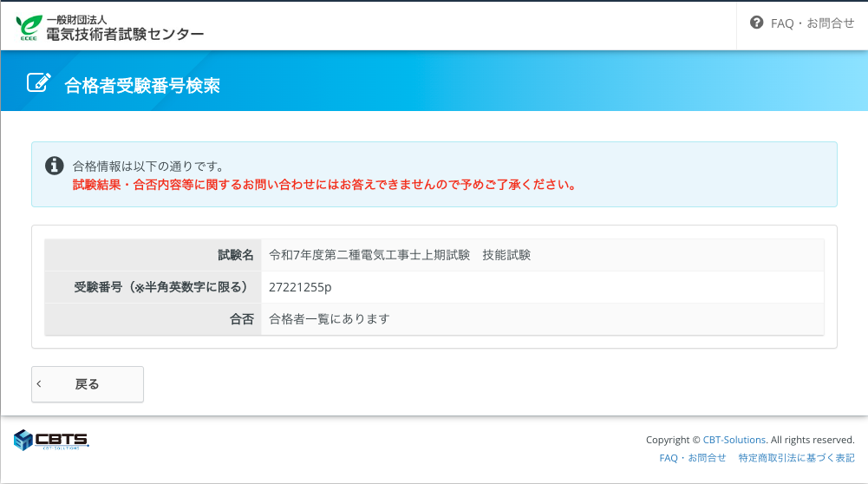Open FAQ・お問合せ in the top header
Screen dimensions: 868x484
812,23
